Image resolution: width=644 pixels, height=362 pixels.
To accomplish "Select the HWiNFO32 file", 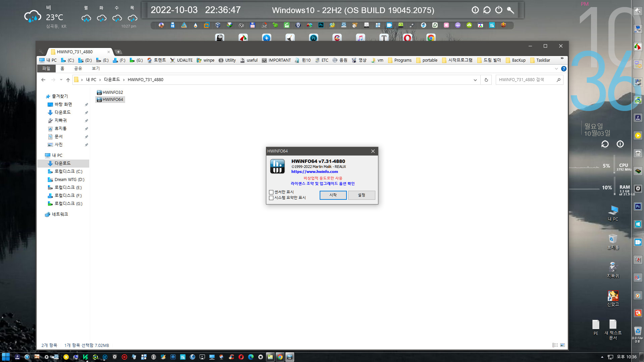I will (x=110, y=93).
